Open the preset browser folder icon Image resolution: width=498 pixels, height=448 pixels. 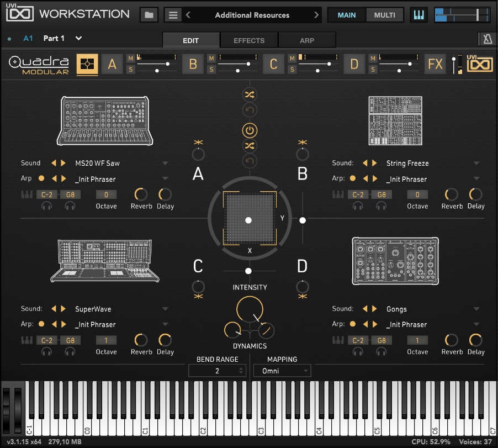pos(149,15)
